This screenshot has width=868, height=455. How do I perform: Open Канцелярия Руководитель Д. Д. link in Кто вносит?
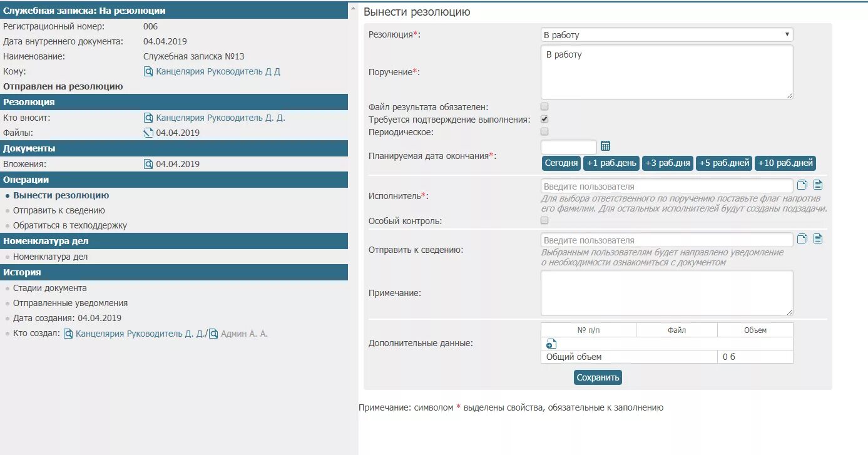220,118
